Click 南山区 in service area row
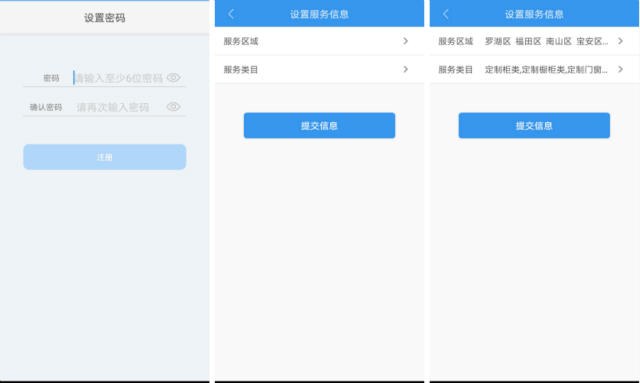This screenshot has height=383, width=640. (559, 41)
